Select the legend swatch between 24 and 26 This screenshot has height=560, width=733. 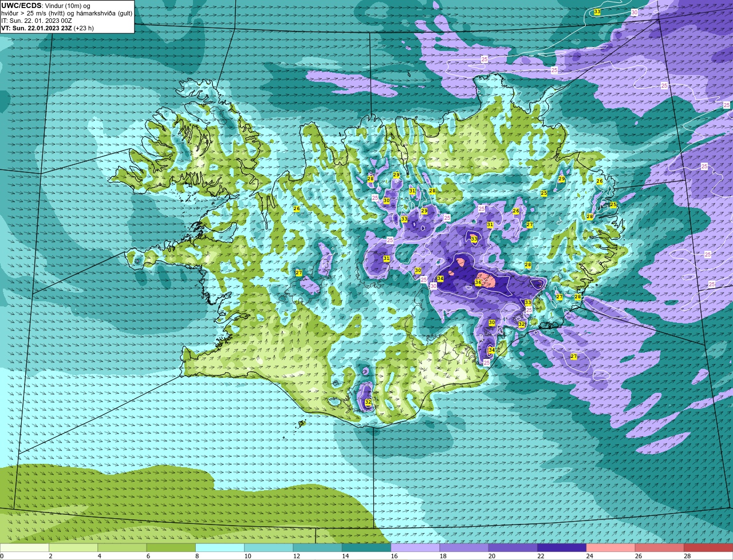[611, 548]
